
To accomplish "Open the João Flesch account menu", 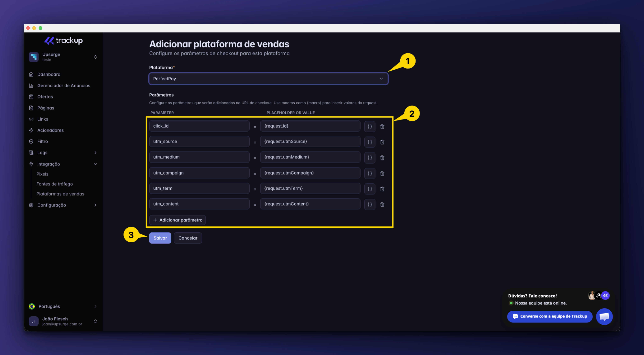I will [63, 321].
